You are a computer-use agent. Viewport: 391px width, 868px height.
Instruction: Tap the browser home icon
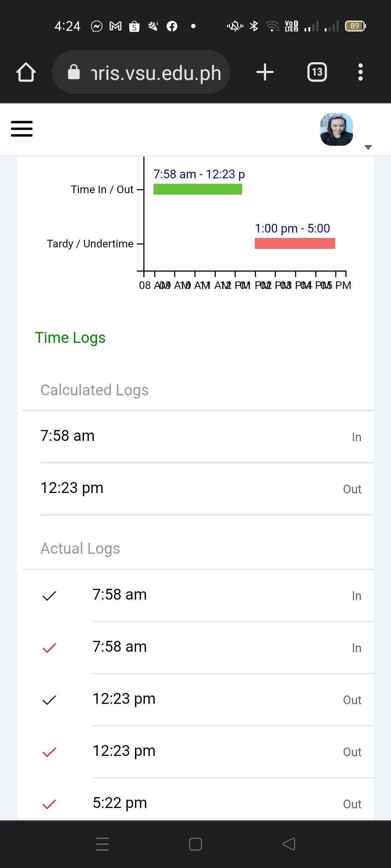point(26,72)
